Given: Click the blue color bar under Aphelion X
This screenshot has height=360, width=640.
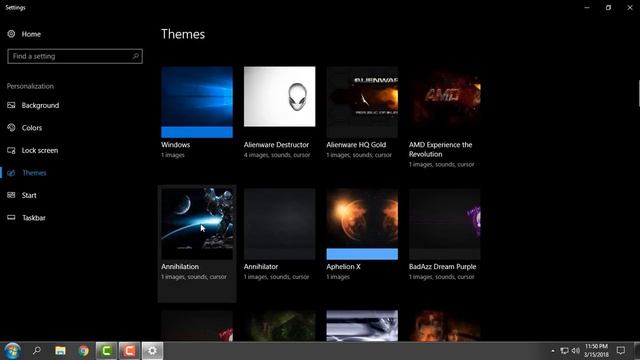Looking at the screenshot, I should click(362, 254).
